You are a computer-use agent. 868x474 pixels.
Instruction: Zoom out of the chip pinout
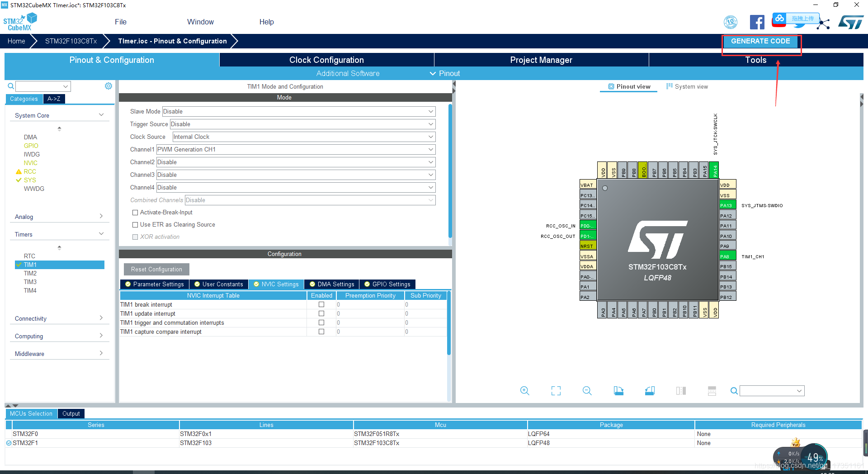pos(587,391)
